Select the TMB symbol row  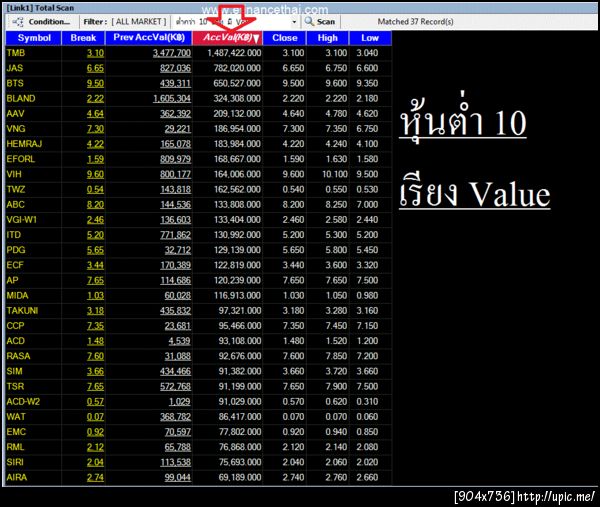tap(199, 53)
